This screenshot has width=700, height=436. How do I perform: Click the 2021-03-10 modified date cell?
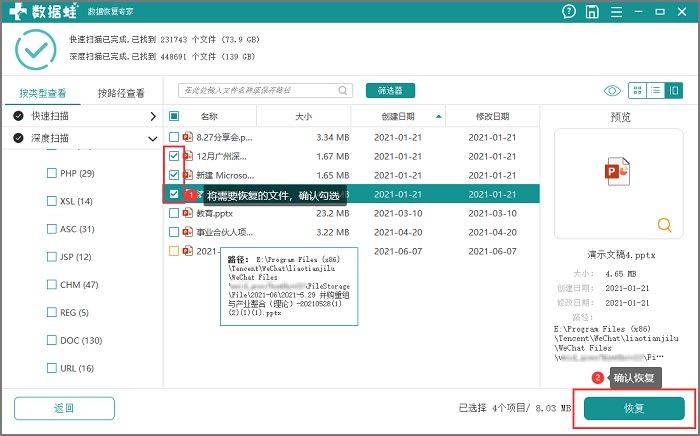(x=492, y=213)
